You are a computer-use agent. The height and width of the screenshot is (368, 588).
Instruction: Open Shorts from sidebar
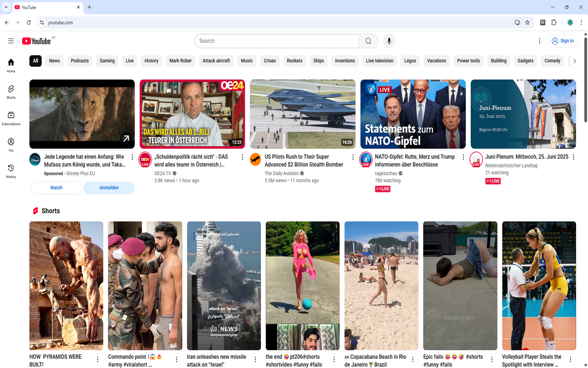click(x=11, y=92)
